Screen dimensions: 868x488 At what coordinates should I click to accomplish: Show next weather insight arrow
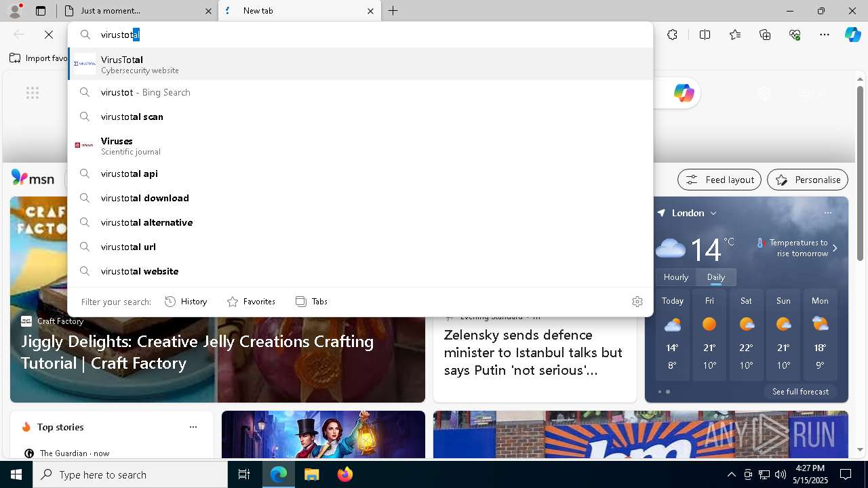[835, 248]
